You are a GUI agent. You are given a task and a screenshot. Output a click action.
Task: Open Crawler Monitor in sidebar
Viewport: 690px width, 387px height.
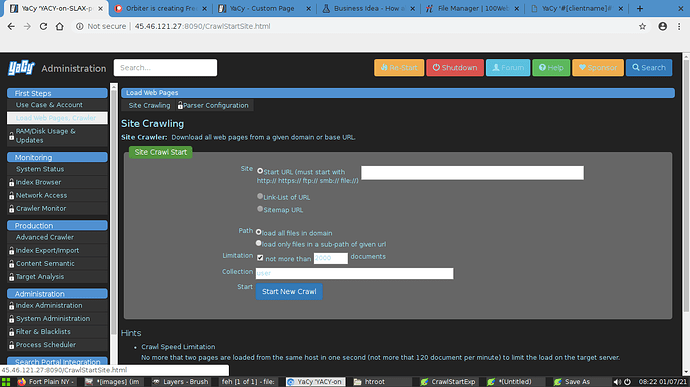(x=57, y=209)
